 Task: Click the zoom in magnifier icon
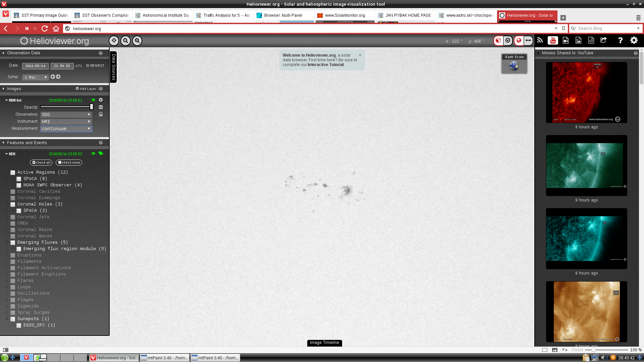click(137, 41)
